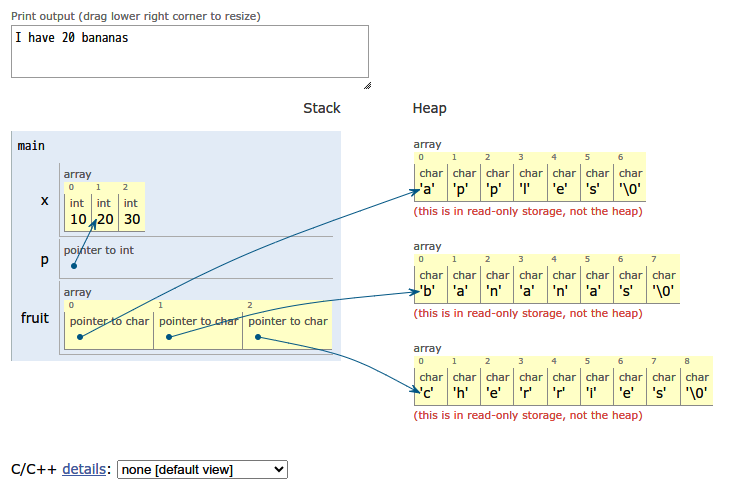The image size is (732, 484).
Task: Select the int value 10 in array x
Action: (x=78, y=219)
